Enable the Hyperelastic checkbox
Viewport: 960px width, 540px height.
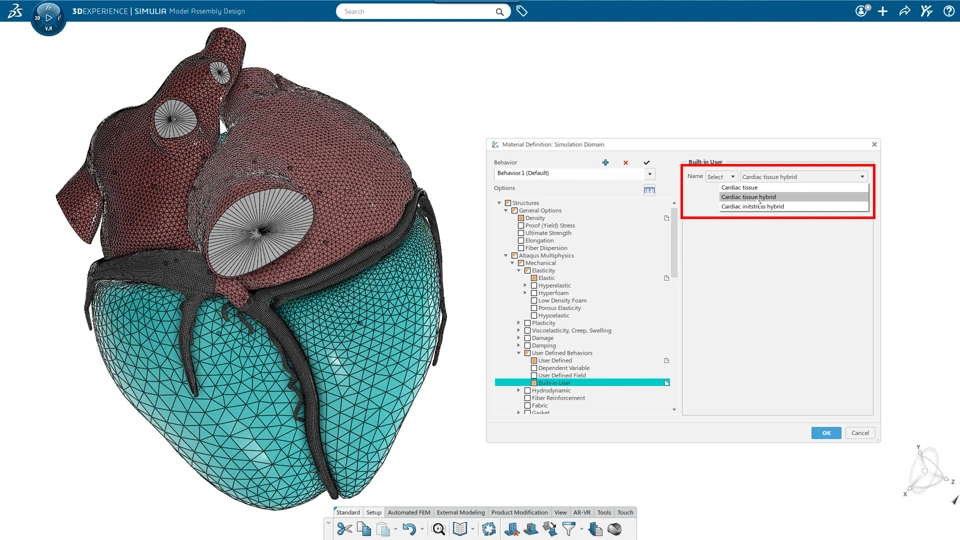(x=534, y=285)
